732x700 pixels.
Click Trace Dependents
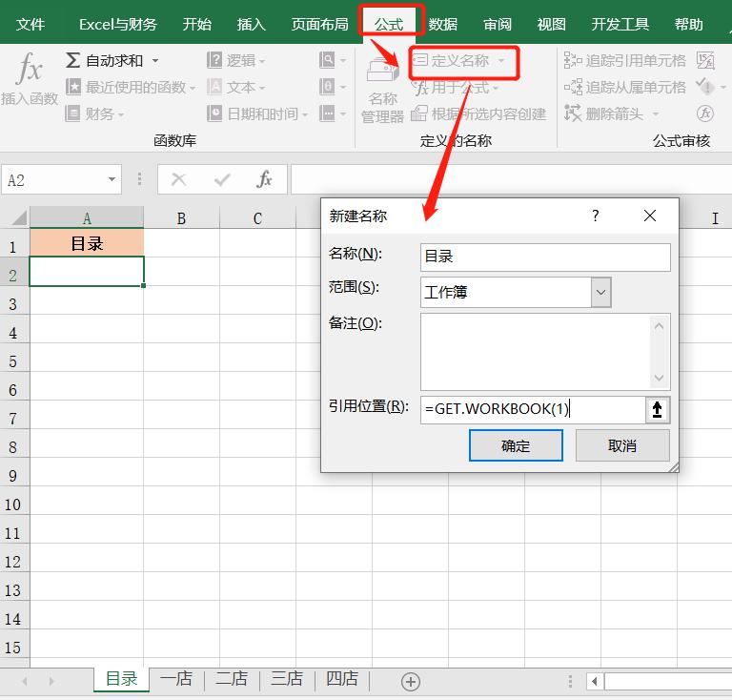point(624,87)
